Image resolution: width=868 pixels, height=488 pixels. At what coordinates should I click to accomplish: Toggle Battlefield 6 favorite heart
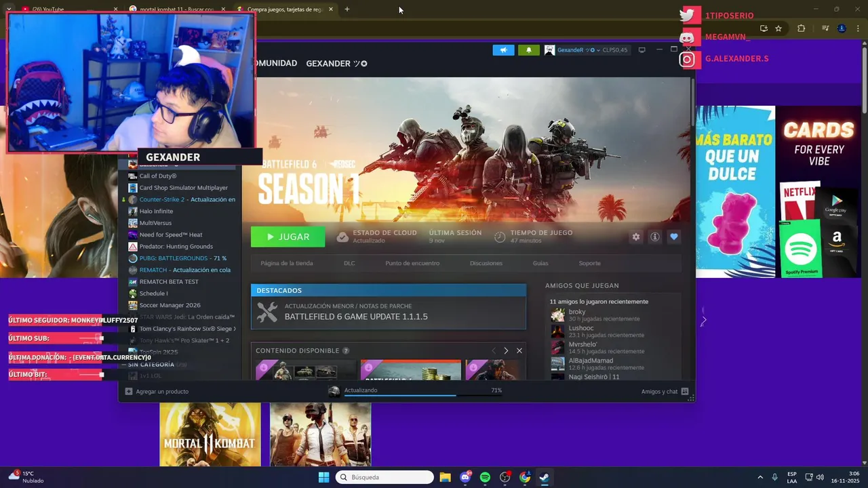(673, 237)
